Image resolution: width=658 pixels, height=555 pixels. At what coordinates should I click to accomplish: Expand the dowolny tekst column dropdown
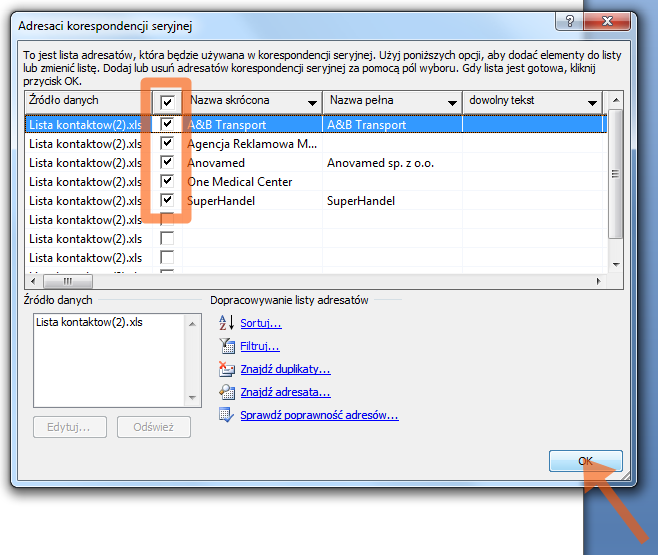[x=592, y=102]
